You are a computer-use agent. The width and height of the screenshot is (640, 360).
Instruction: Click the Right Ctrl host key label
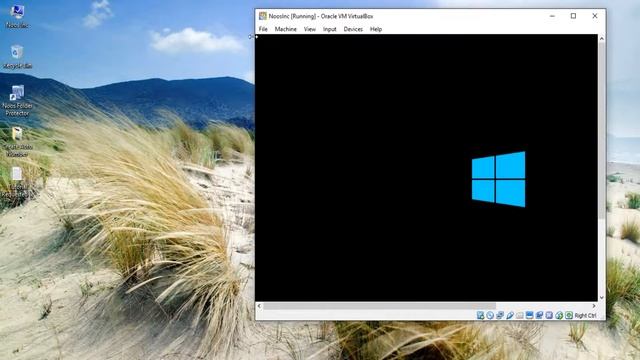point(585,316)
